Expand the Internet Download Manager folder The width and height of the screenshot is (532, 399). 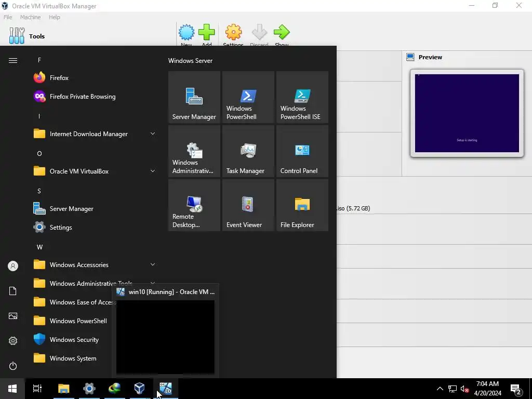[x=95, y=134]
